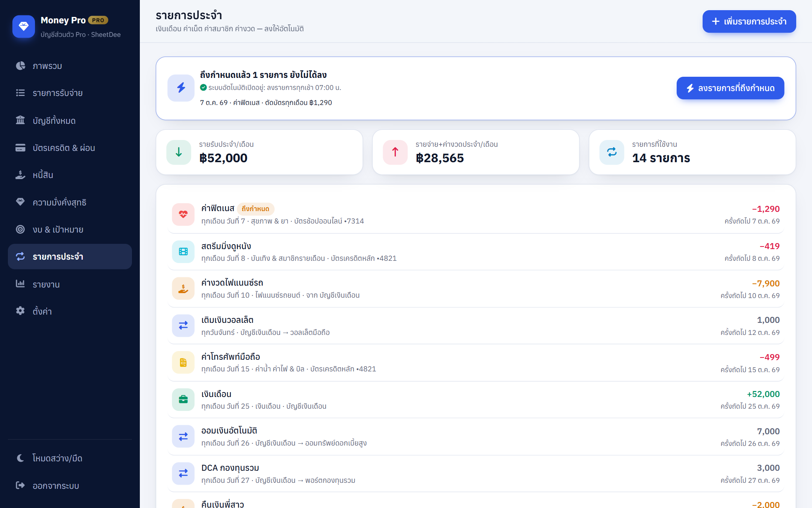Open ภาพรวม overview in sidebar
Screen dimensions: 812x508
click(70, 66)
